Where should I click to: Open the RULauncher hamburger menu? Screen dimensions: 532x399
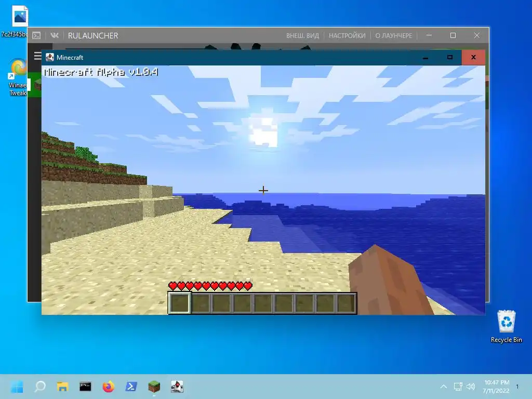point(37,56)
